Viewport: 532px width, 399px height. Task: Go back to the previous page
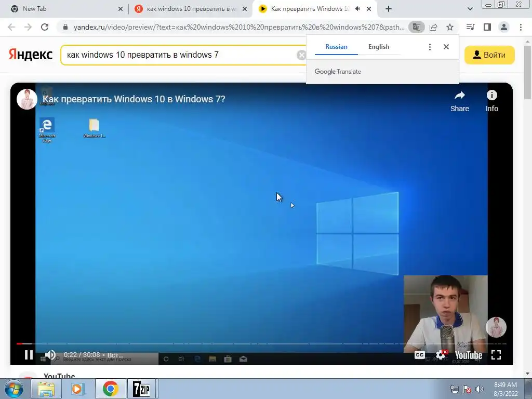click(11, 27)
